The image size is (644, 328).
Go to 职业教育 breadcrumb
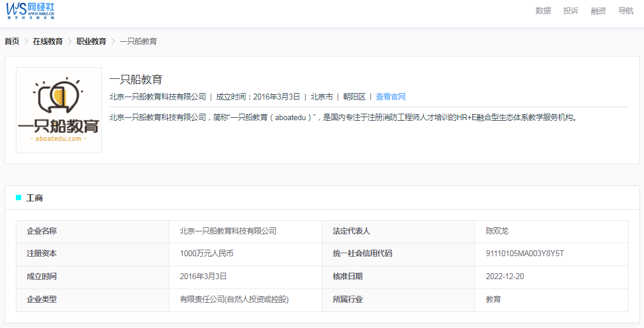click(91, 41)
